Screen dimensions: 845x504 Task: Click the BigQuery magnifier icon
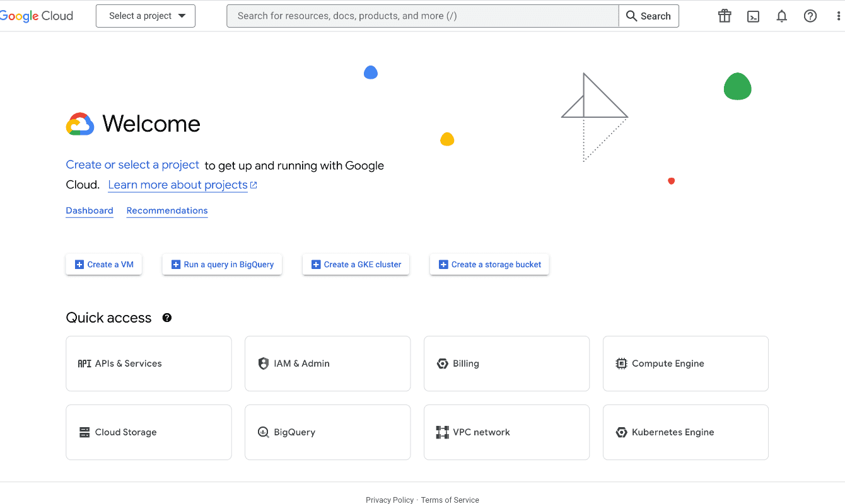[x=264, y=432]
